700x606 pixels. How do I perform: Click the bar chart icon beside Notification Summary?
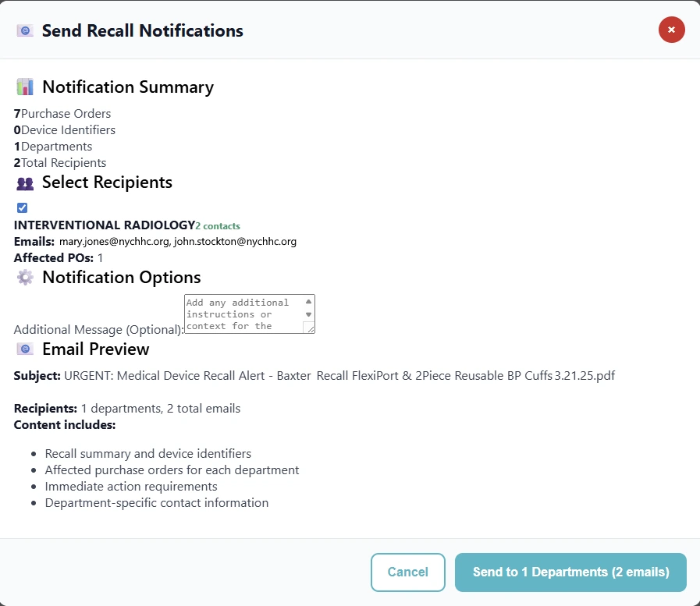(25, 87)
